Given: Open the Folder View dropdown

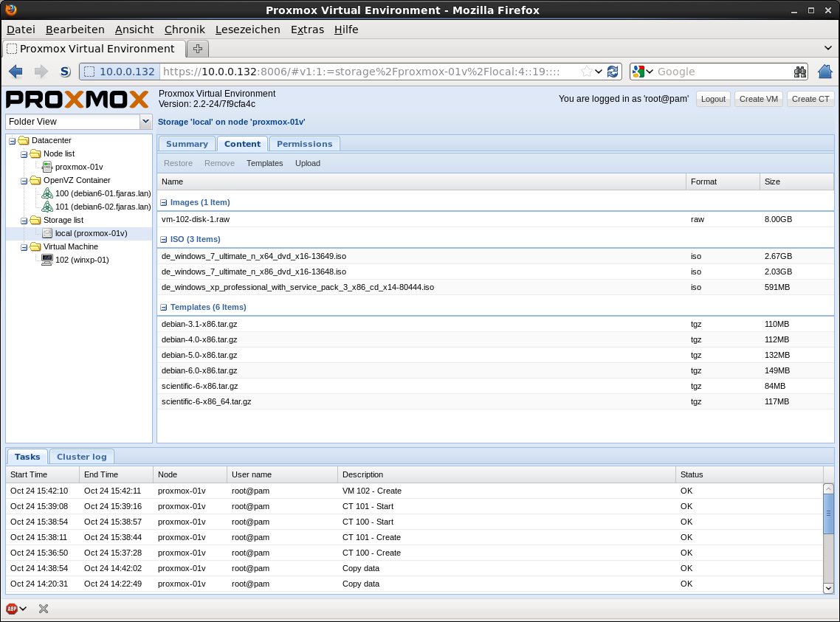Looking at the screenshot, I should (x=145, y=122).
